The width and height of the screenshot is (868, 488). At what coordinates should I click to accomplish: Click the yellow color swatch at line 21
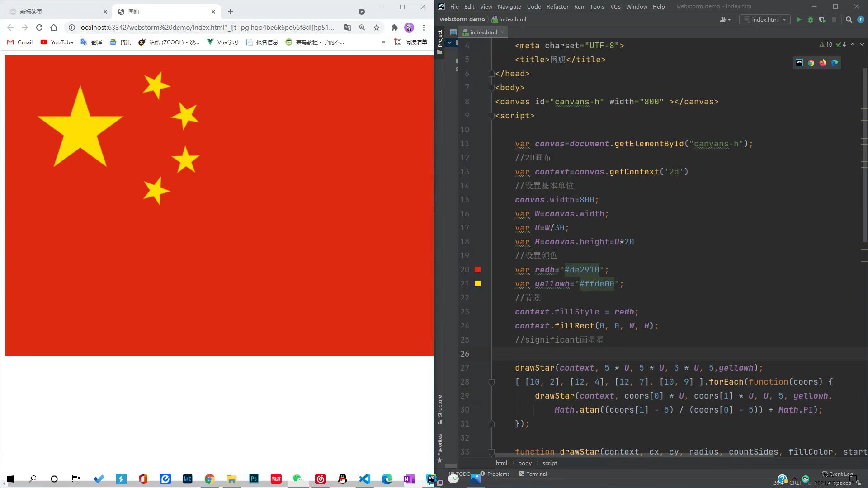477,284
